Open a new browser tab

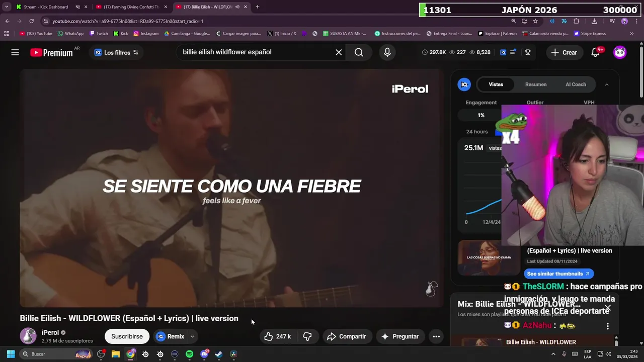coord(257,7)
